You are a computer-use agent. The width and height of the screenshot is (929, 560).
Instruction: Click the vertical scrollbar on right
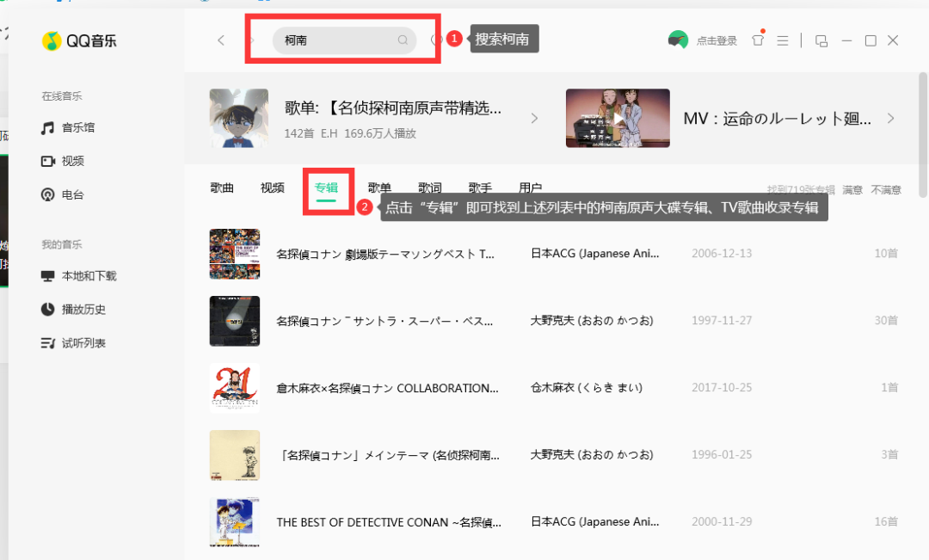pyautogui.click(x=922, y=135)
